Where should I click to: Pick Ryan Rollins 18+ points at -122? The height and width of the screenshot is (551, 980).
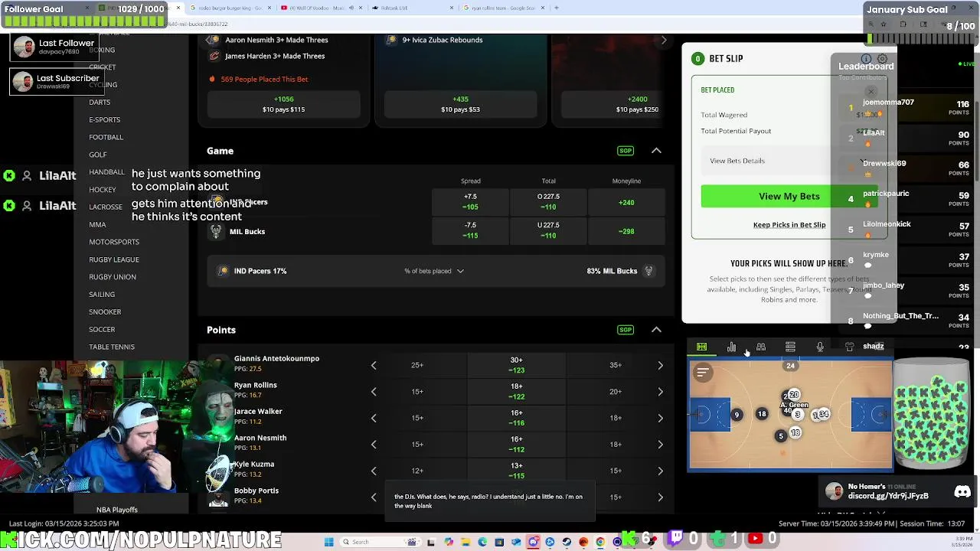coord(517,392)
